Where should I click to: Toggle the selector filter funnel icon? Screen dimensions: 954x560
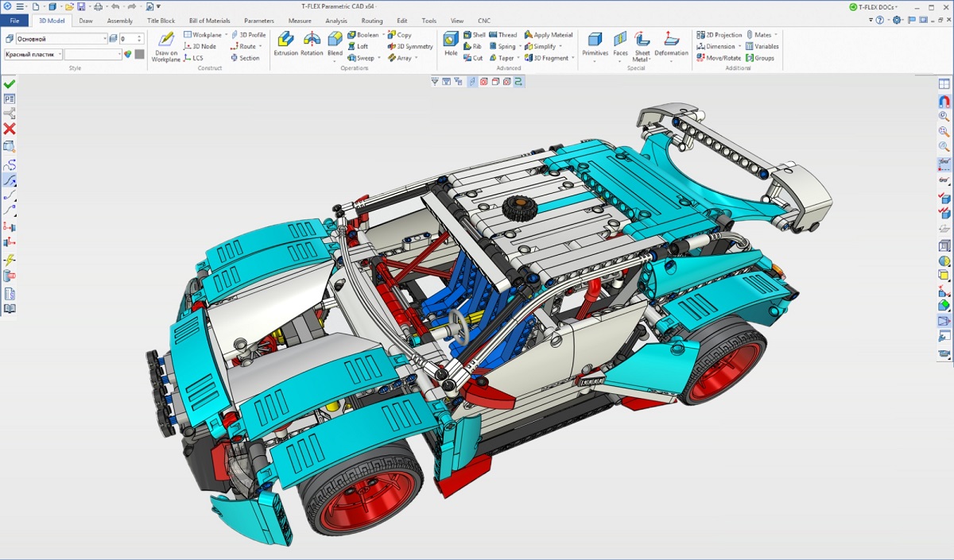point(435,81)
